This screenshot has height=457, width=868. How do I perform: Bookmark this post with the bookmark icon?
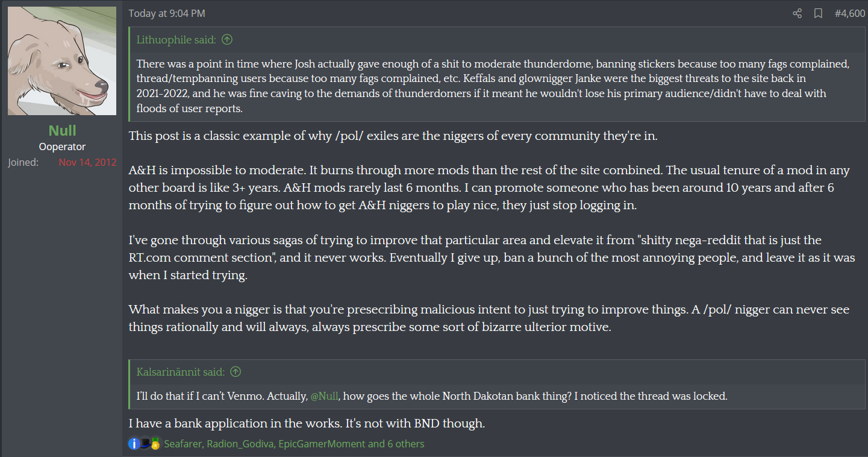(818, 13)
